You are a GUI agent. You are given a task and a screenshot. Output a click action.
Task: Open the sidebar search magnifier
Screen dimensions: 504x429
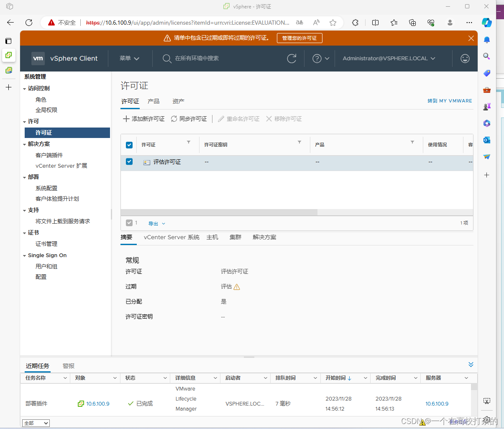pos(486,56)
